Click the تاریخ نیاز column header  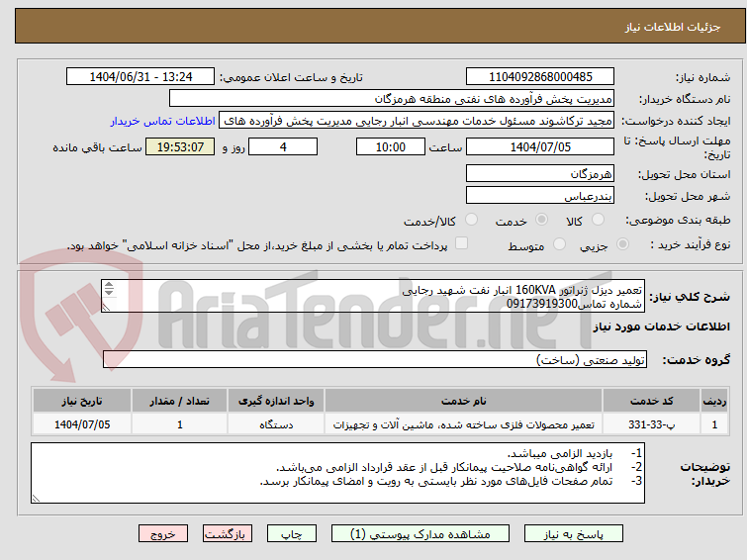click(x=82, y=401)
